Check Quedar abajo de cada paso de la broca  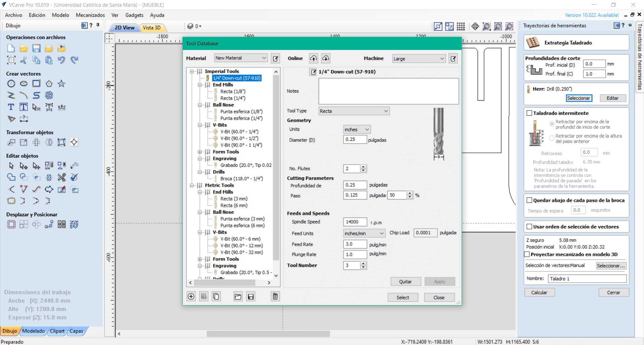pyautogui.click(x=529, y=200)
